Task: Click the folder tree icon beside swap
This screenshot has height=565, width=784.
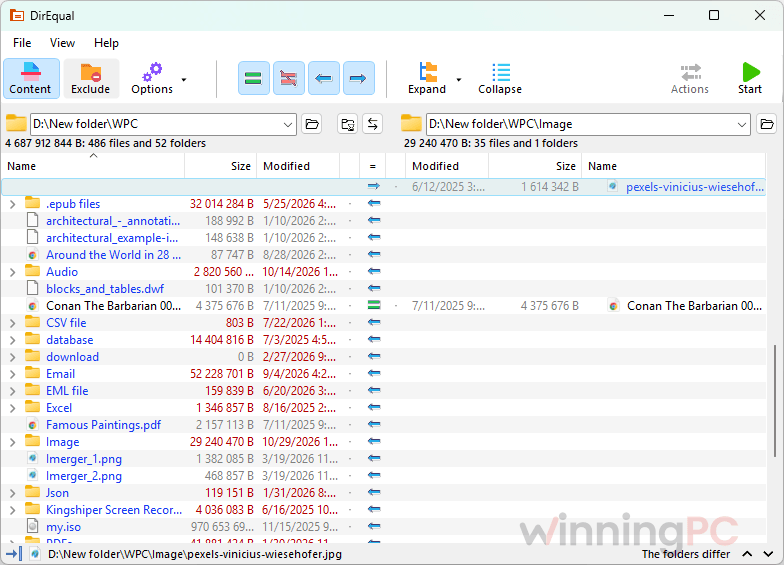Action: click(x=348, y=124)
